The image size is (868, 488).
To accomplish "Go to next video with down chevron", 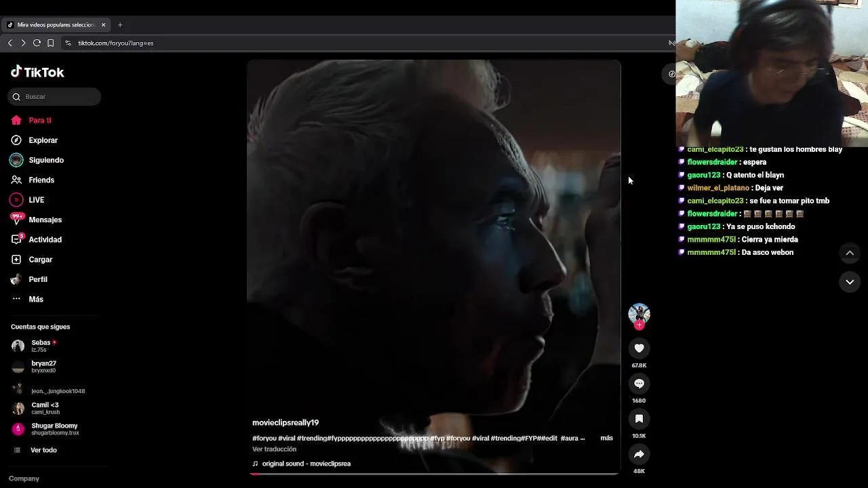I will point(849,282).
